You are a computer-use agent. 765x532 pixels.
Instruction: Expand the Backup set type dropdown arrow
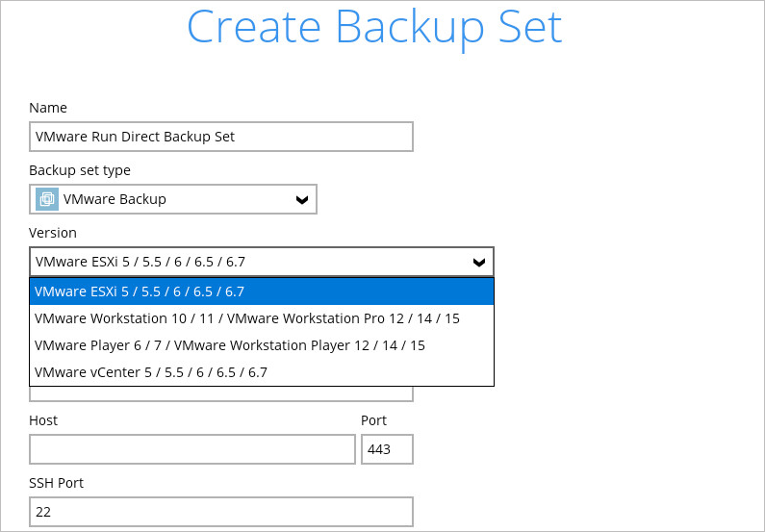point(302,200)
